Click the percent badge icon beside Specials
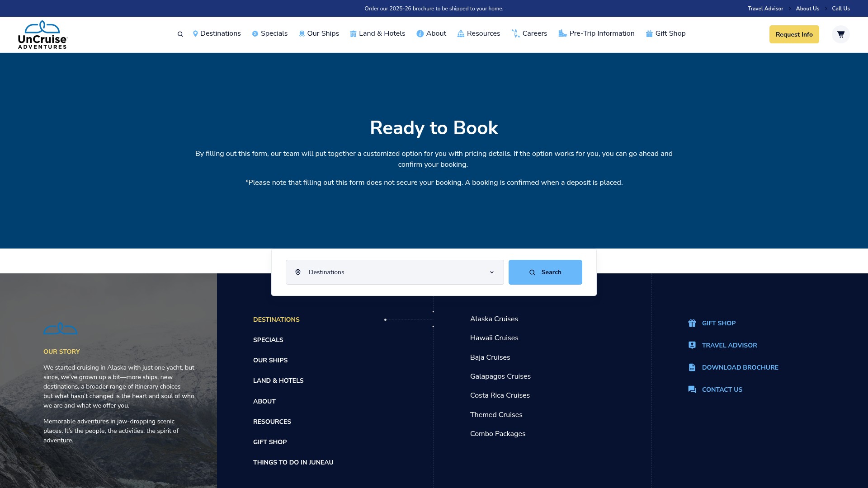868x488 pixels. click(255, 34)
